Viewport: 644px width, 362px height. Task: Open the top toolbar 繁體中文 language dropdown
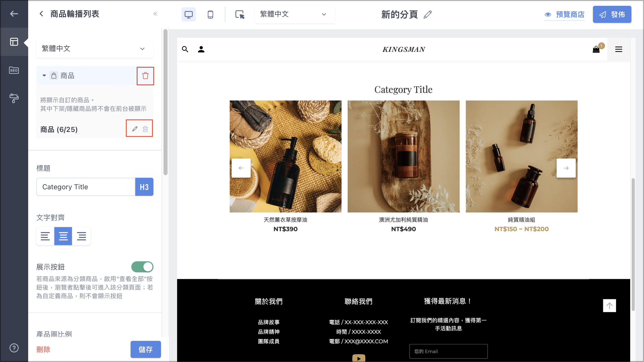click(295, 14)
